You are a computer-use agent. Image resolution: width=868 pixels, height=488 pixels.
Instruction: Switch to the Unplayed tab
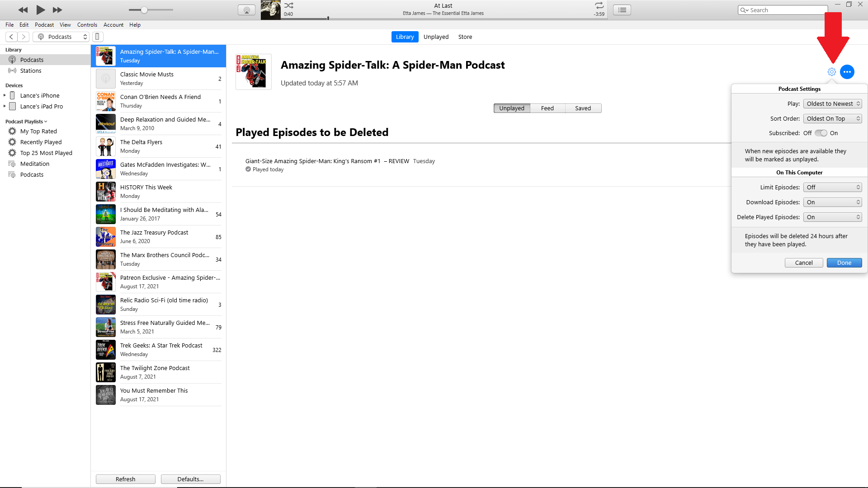pyautogui.click(x=436, y=37)
